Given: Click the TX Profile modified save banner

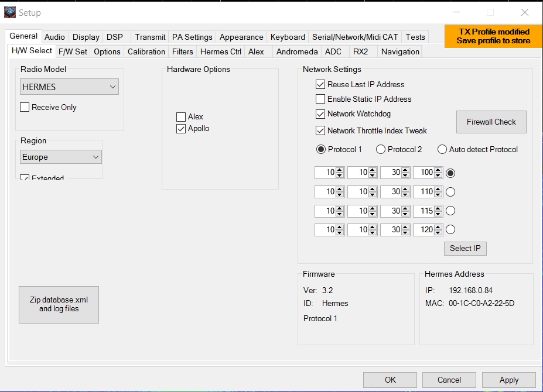Looking at the screenshot, I should tap(493, 36).
